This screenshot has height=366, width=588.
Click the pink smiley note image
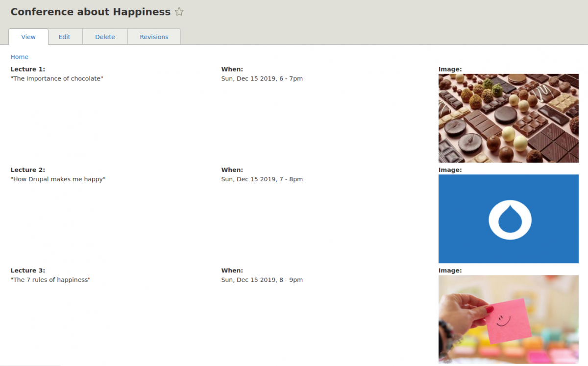[x=509, y=319]
